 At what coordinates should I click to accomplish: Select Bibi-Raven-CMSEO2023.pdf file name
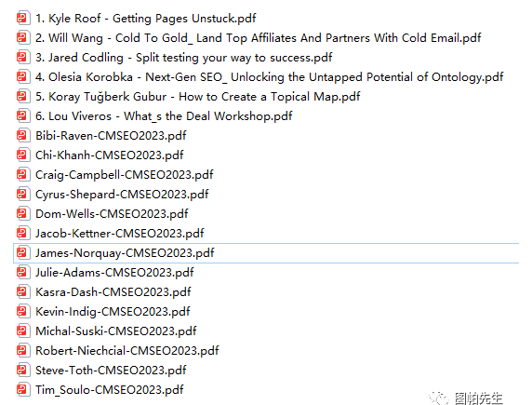pyautogui.click(x=111, y=136)
